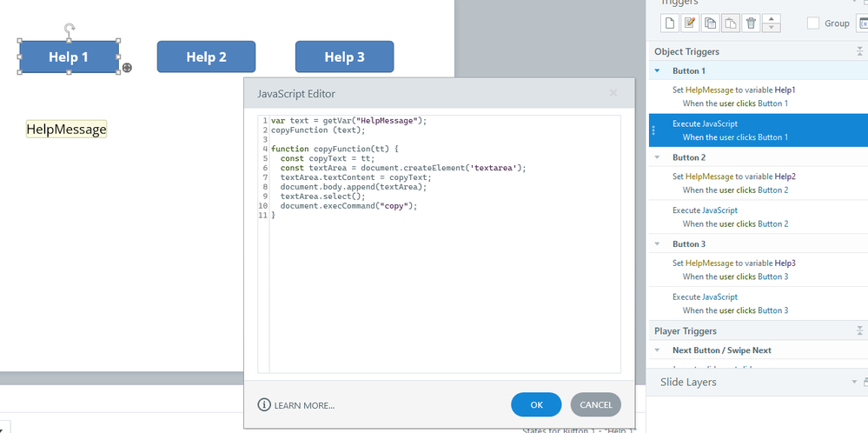Click the connector icon beside Help 1
The image size is (868, 433).
(x=127, y=68)
